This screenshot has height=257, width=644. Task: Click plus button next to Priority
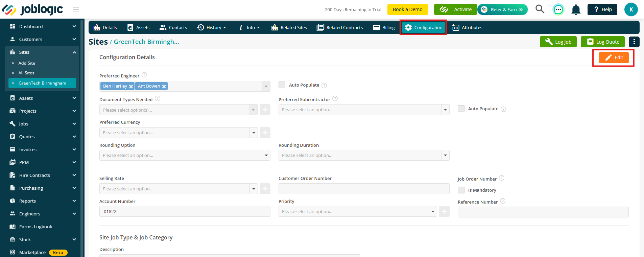point(444,211)
